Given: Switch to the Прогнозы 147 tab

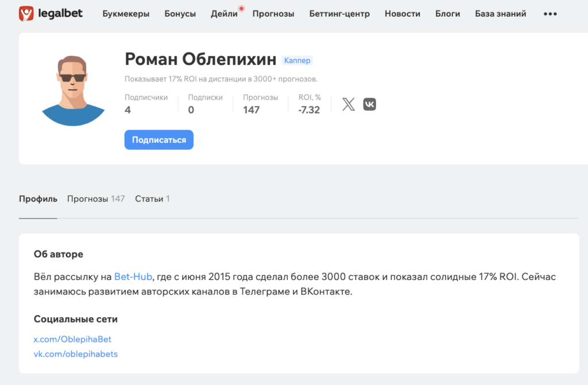Looking at the screenshot, I should click(96, 199).
